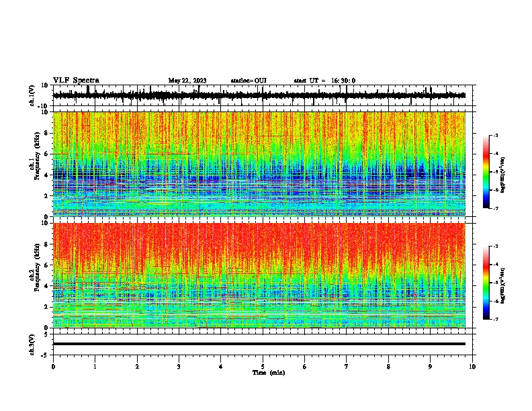The width and height of the screenshot is (532, 411).
Task: Click the ch.1 color bar log(PSD) label
Action: coord(503,175)
